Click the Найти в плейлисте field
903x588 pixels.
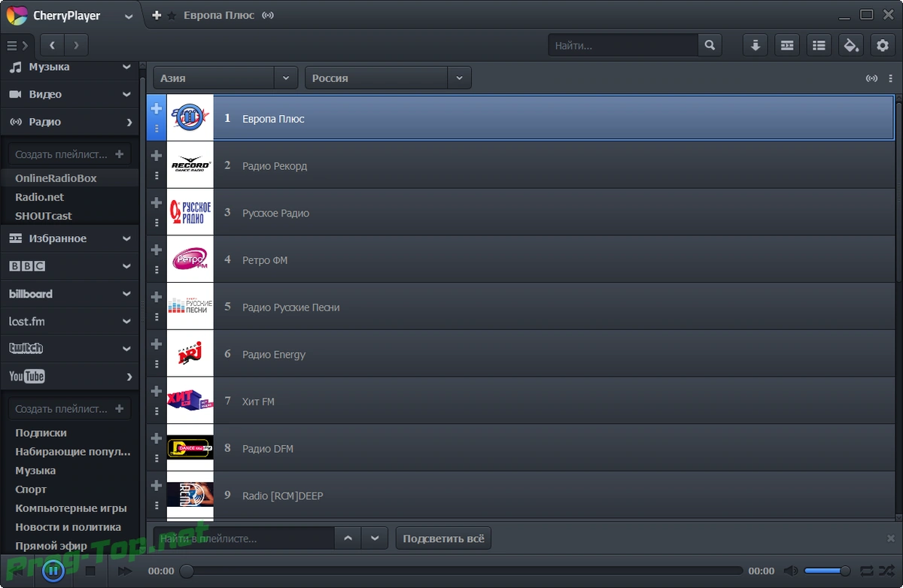pos(244,538)
